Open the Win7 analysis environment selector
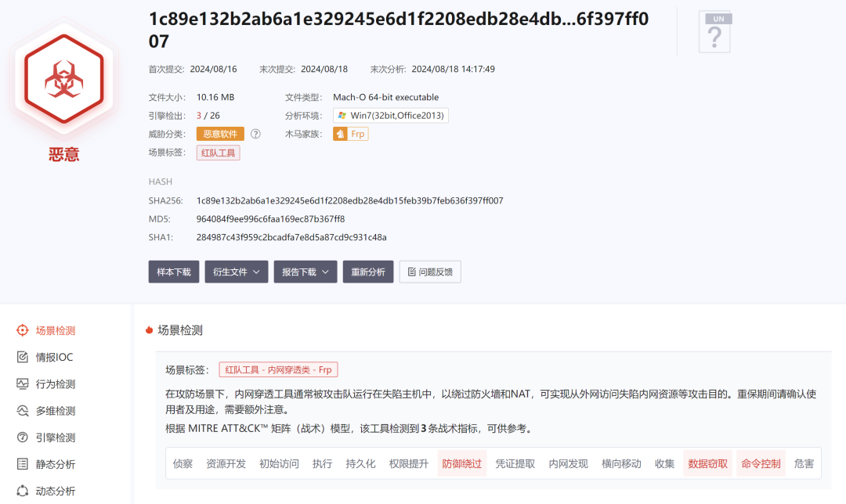The height and width of the screenshot is (504, 846). 391,116
